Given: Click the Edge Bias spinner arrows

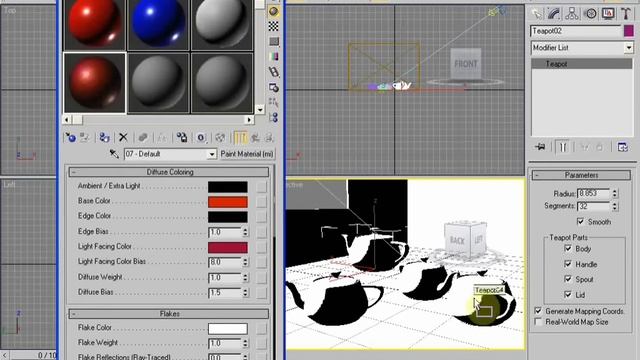Looking at the screenshot, I should pyautogui.click(x=245, y=232).
